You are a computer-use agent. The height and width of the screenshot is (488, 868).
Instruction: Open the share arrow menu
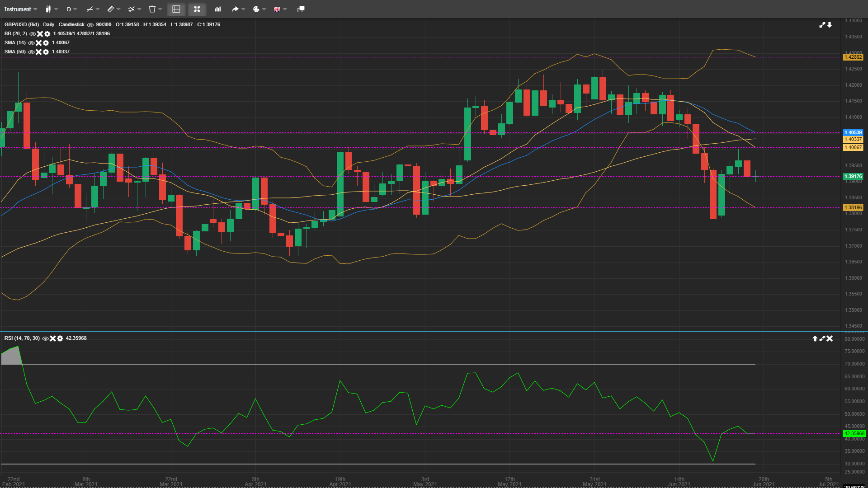tap(238, 9)
